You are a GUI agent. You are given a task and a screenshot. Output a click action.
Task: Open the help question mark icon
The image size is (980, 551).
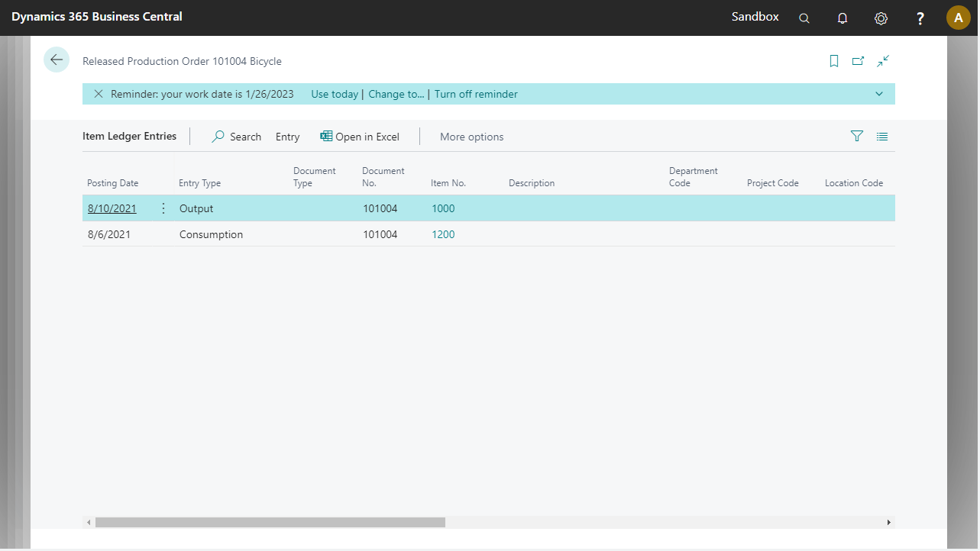[x=920, y=18]
